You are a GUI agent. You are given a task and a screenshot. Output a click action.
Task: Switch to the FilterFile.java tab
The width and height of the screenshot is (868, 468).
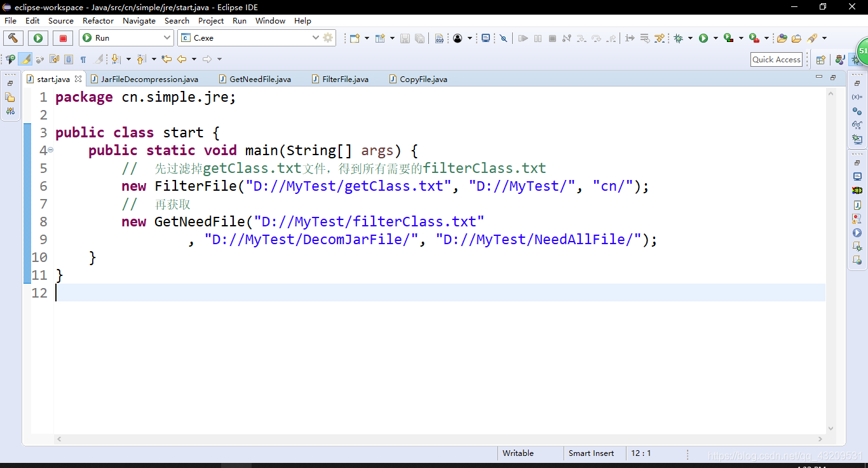click(x=340, y=79)
